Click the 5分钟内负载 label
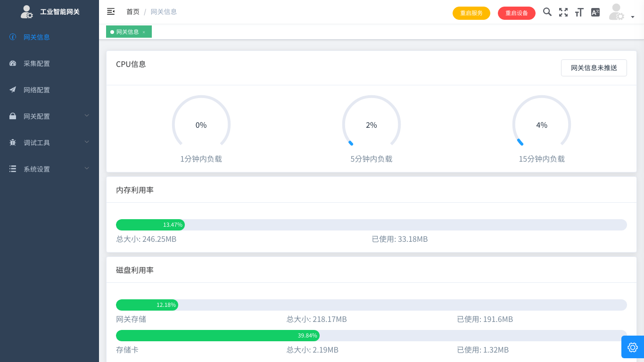 point(372,159)
